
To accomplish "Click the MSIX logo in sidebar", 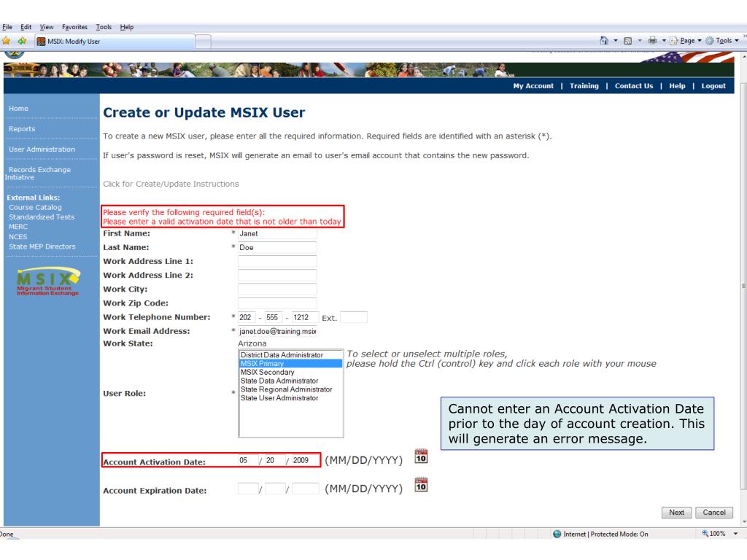I will 47,282.
